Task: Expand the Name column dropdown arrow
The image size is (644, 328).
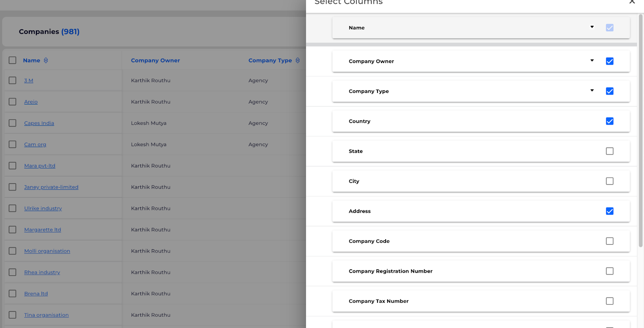Action: tap(592, 27)
